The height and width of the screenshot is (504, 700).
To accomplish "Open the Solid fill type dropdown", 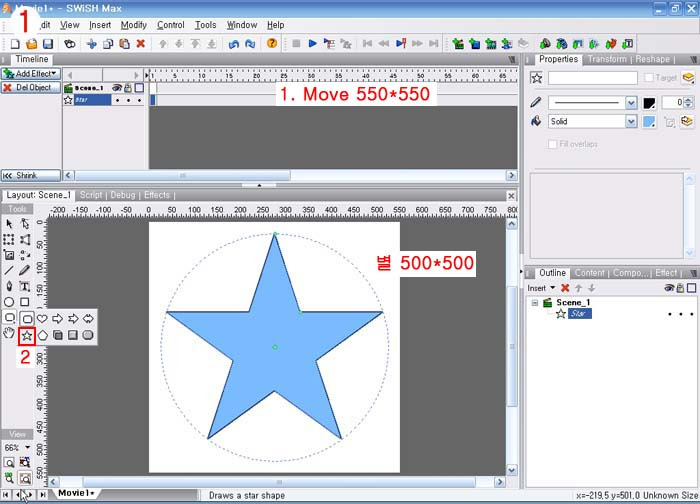I will click(631, 121).
